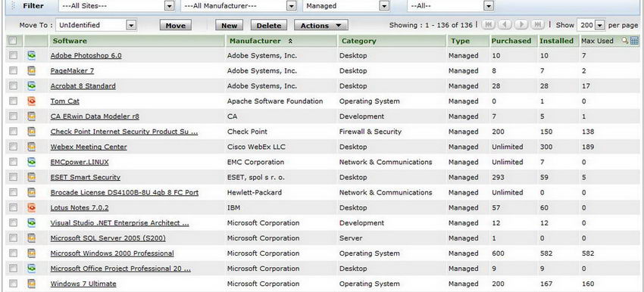
Task: Click the icon beside CA ERwin Data Modeler r8
Action: coord(31,116)
